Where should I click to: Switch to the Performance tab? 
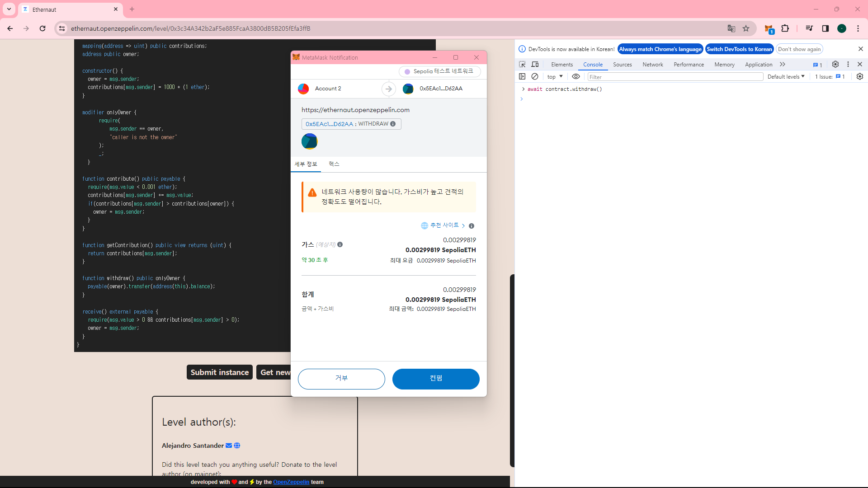(x=689, y=65)
